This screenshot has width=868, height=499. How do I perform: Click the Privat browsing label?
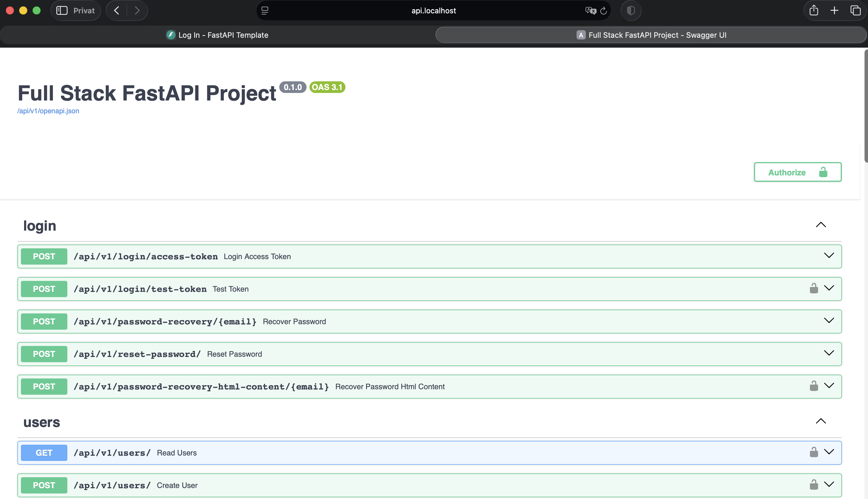(x=84, y=11)
